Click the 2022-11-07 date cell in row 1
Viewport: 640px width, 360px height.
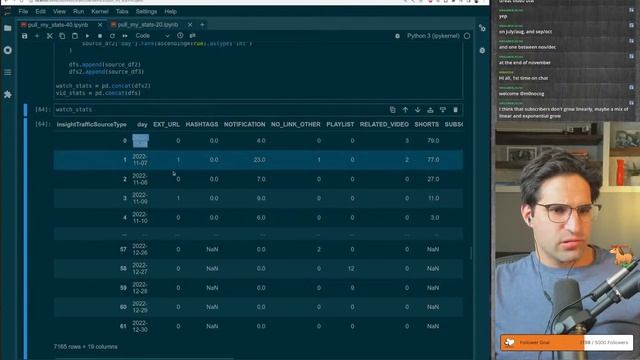140,160
